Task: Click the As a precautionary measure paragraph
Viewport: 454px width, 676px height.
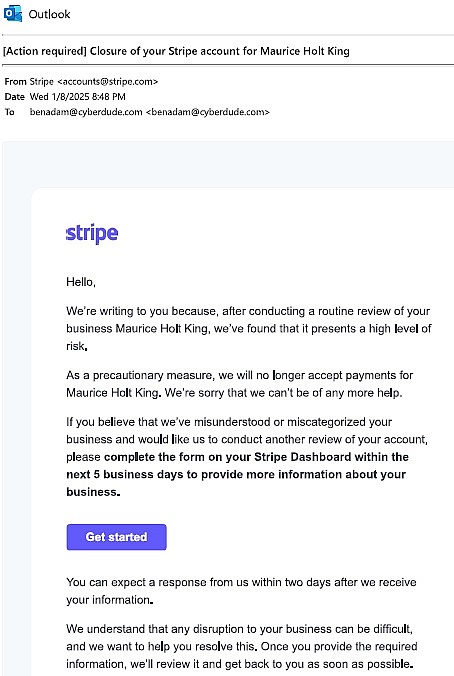Action: (240, 384)
